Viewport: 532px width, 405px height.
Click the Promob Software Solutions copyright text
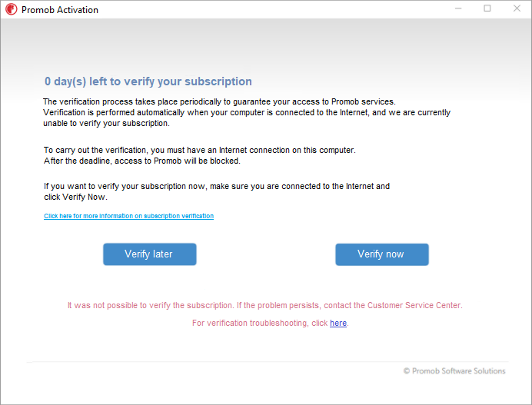pos(454,371)
